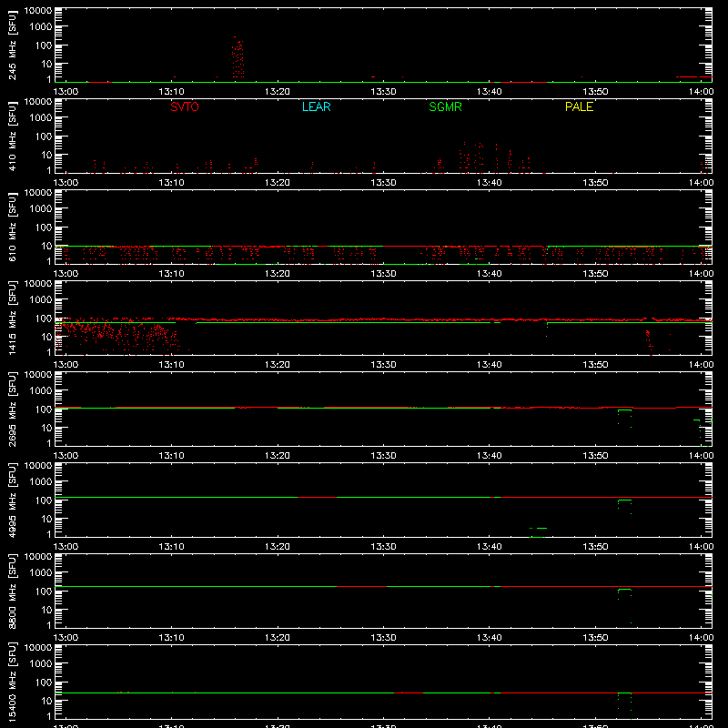Click the green dip in 2695 MHz plot near 13:52

(624, 418)
